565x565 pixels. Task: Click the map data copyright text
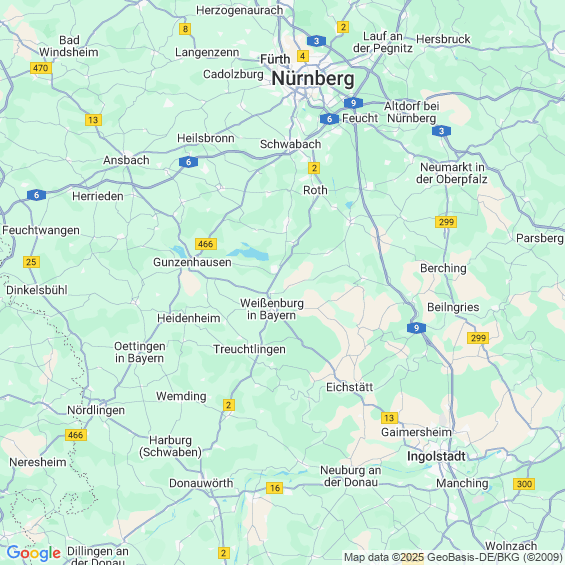(453, 557)
